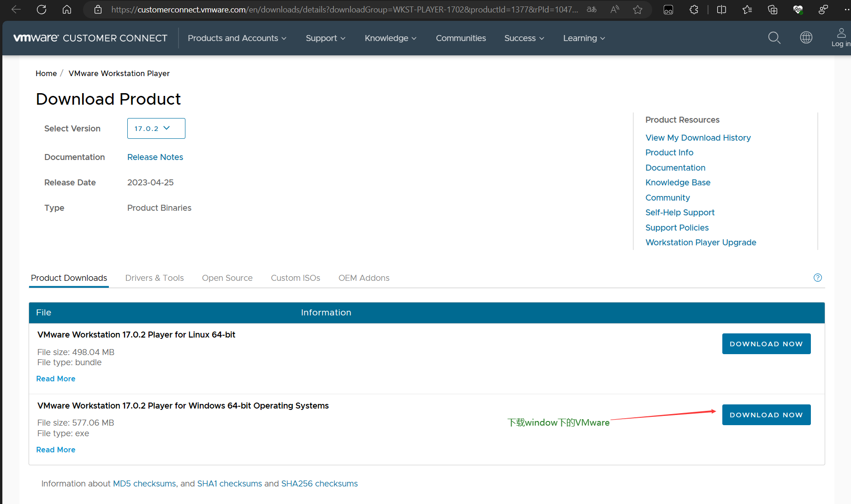
Task: Click the browser refresh icon
Action: pyautogui.click(x=42, y=10)
